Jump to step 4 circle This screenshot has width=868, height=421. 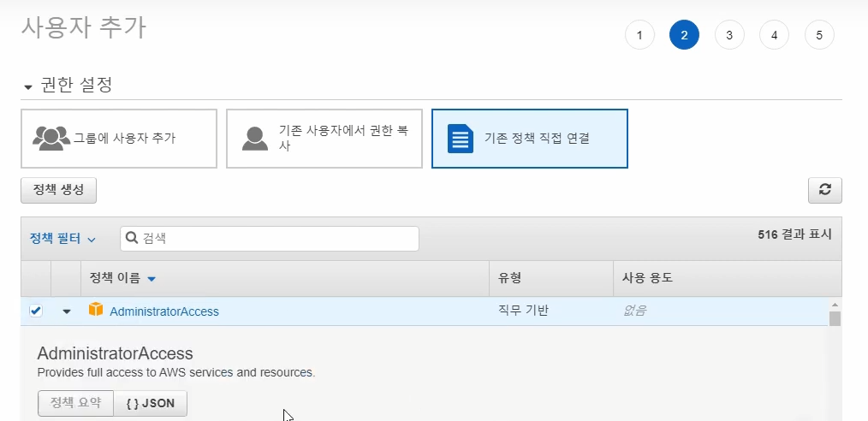click(x=774, y=35)
